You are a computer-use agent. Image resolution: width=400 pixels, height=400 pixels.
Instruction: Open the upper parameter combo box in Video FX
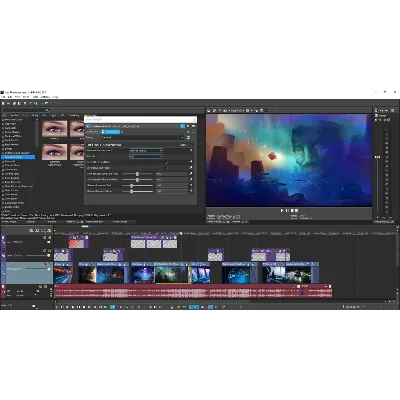coord(146,151)
